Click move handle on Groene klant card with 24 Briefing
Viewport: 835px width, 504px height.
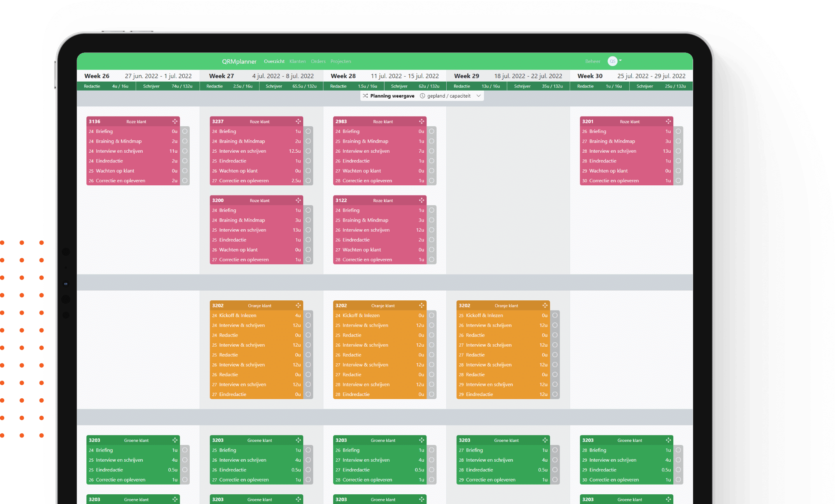pos(175,440)
